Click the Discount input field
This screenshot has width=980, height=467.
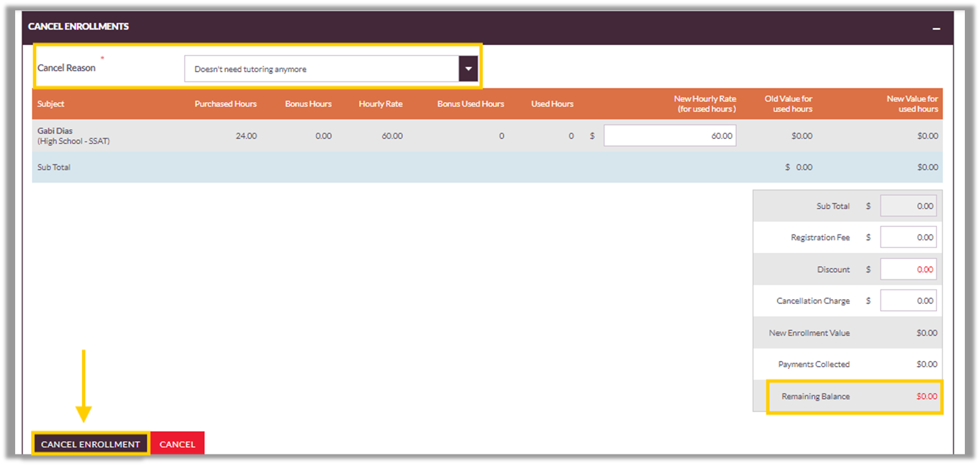click(908, 269)
